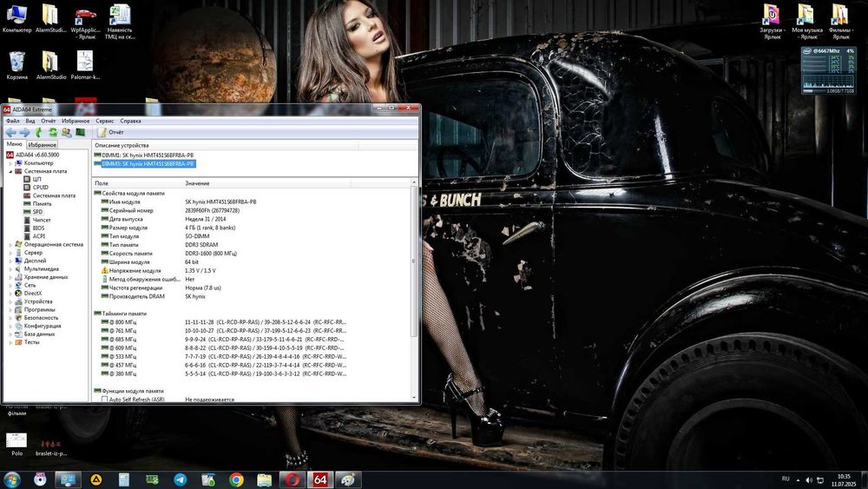Screen dimensions: 868x489
Task: Click the AIDA64 taskbar button
Action: pyautogui.click(x=320, y=479)
